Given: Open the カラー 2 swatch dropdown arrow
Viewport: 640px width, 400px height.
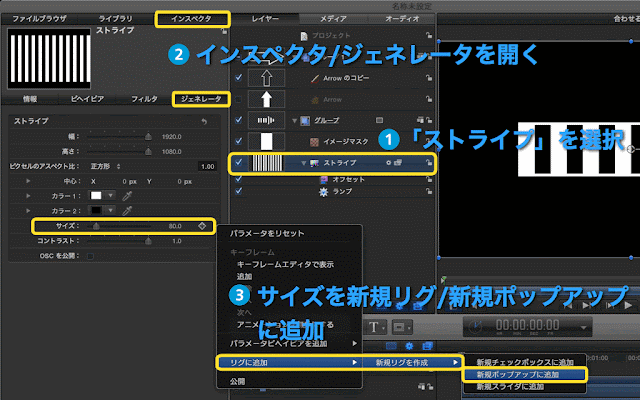Looking at the screenshot, I should pos(110,211).
